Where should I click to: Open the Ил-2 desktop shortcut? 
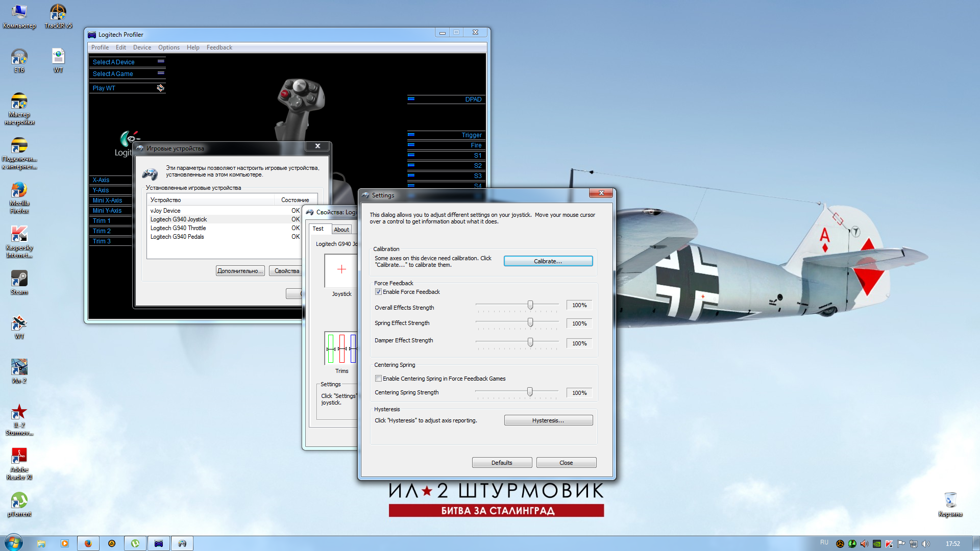point(19,371)
